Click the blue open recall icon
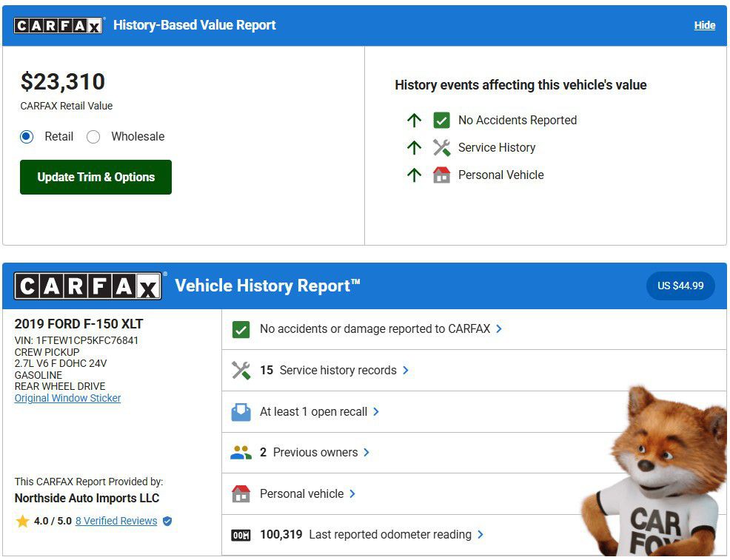Image resolution: width=730 pixels, height=560 pixels. pyautogui.click(x=241, y=411)
